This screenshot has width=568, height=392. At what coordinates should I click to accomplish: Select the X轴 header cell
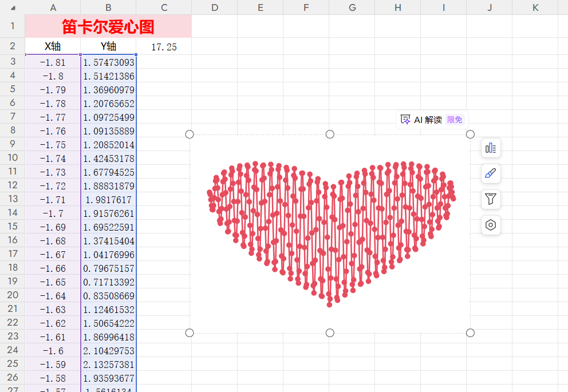(x=53, y=46)
